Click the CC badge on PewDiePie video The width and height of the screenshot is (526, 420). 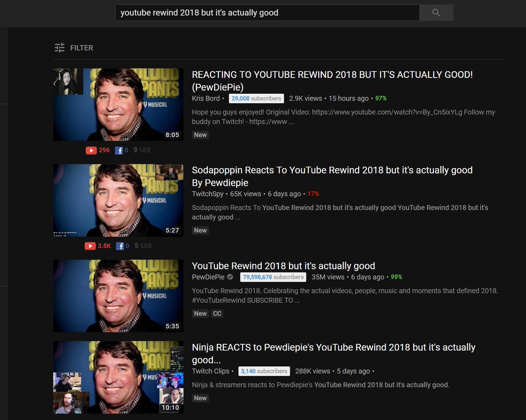tap(217, 314)
